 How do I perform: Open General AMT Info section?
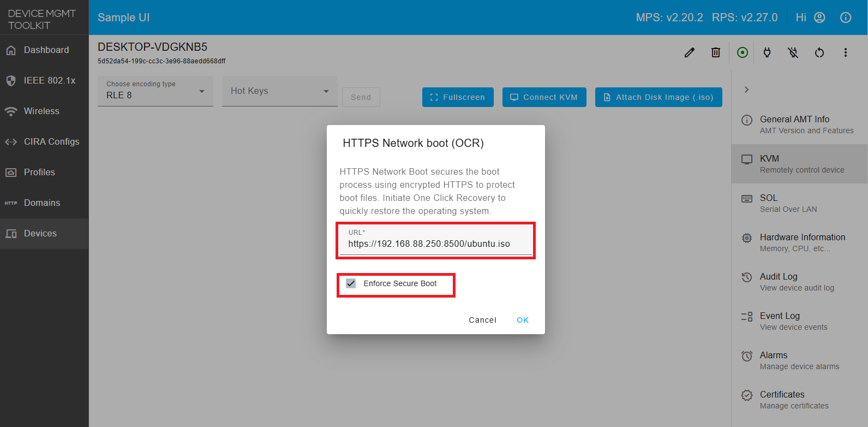tap(800, 124)
